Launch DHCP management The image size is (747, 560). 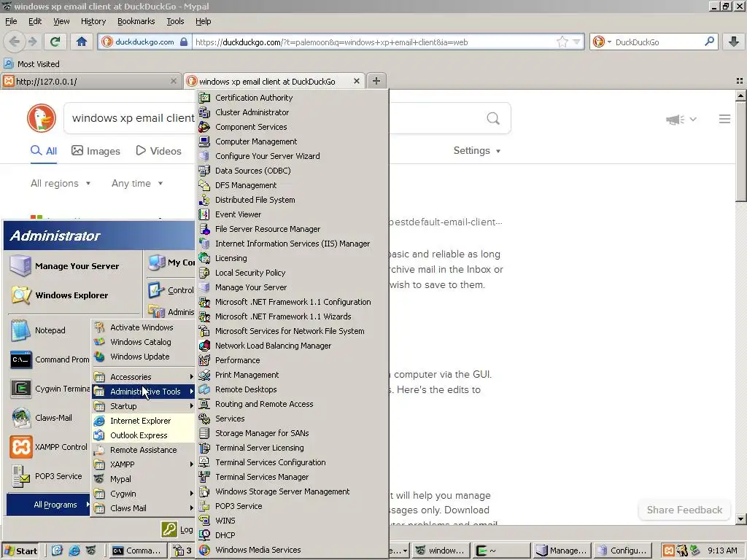click(293, 535)
